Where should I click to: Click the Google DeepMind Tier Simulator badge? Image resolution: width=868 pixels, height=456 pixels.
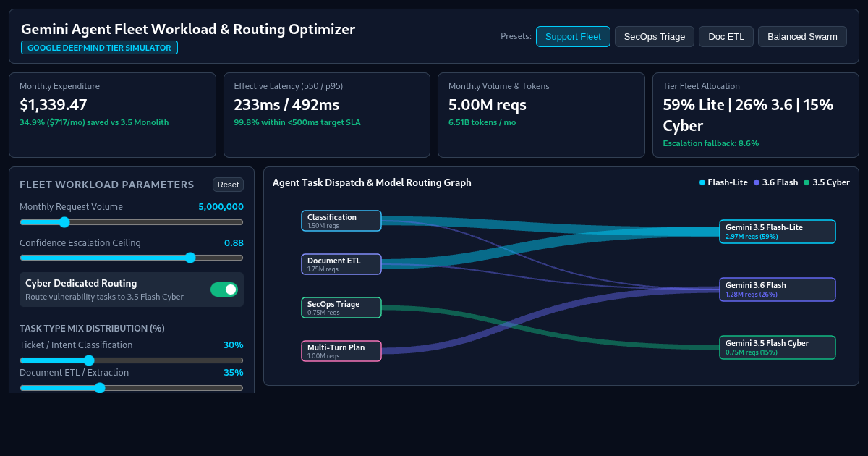click(99, 48)
